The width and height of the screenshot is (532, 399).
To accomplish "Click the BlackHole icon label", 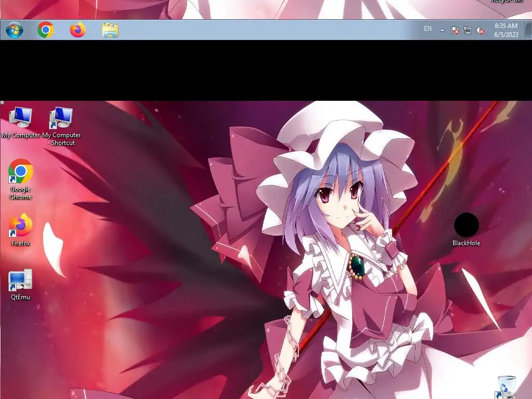I will (466, 243).
